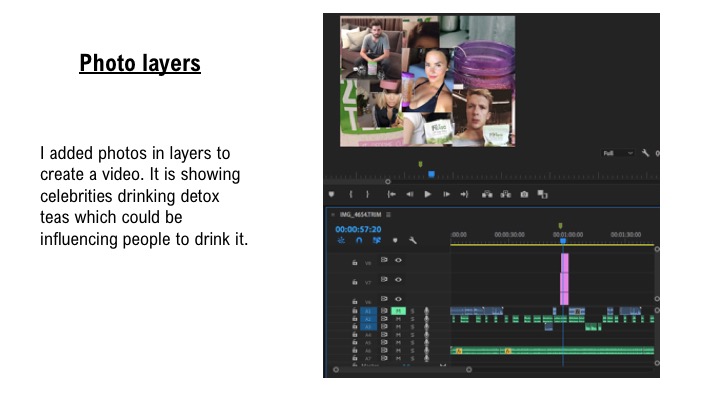Open the IMG_4654.TRIM sequence panel menu
The width and height of the screenshot is (720, 405).
click(389, 215)
